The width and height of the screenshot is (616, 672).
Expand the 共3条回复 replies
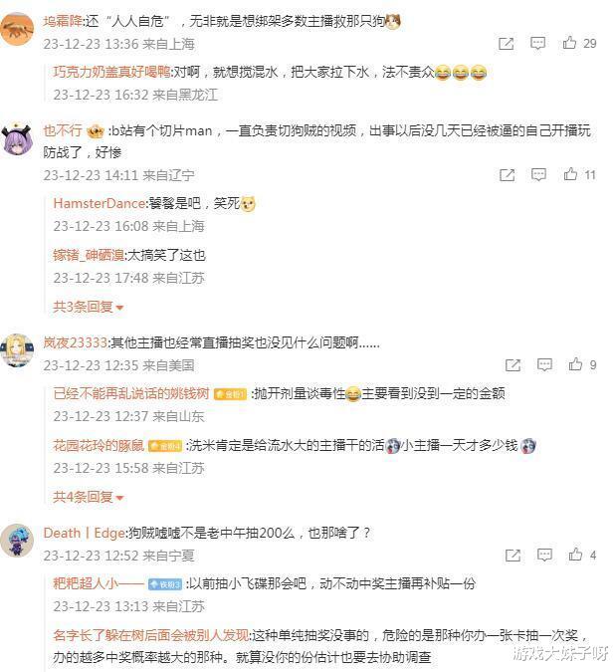[88, 307]
